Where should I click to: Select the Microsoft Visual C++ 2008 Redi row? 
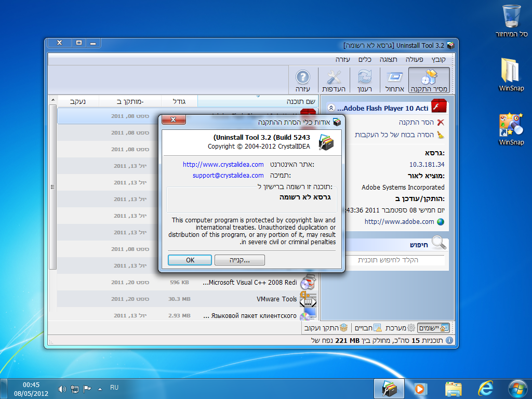187,282
